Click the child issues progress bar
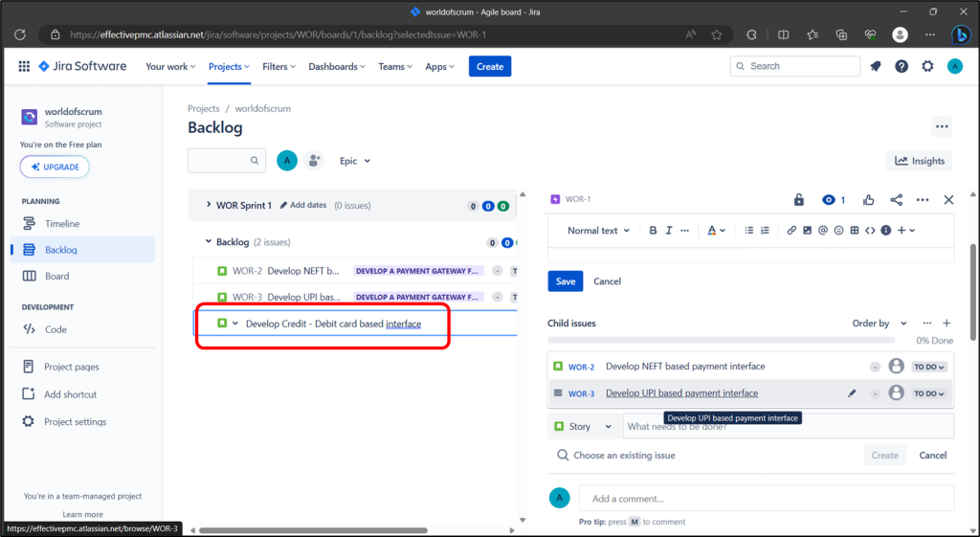This screenshot has height=537, width=980. [x=722, y=341]
